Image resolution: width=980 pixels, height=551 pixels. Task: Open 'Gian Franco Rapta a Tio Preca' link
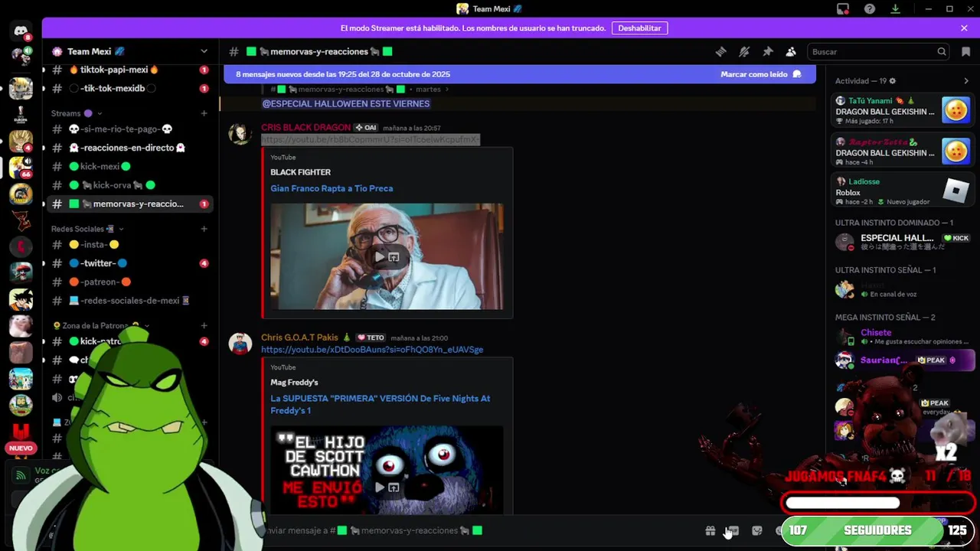332,188
